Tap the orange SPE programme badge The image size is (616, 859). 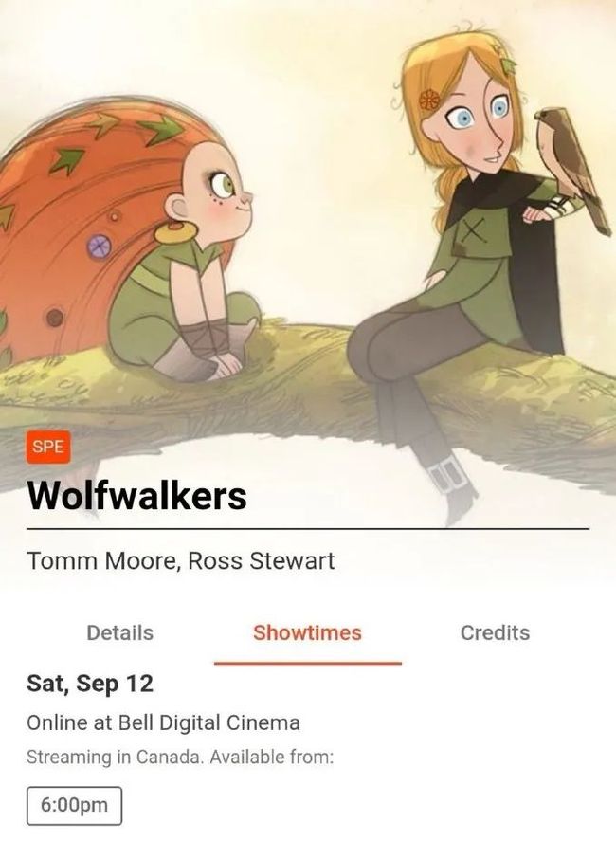[x=48, y=447]
